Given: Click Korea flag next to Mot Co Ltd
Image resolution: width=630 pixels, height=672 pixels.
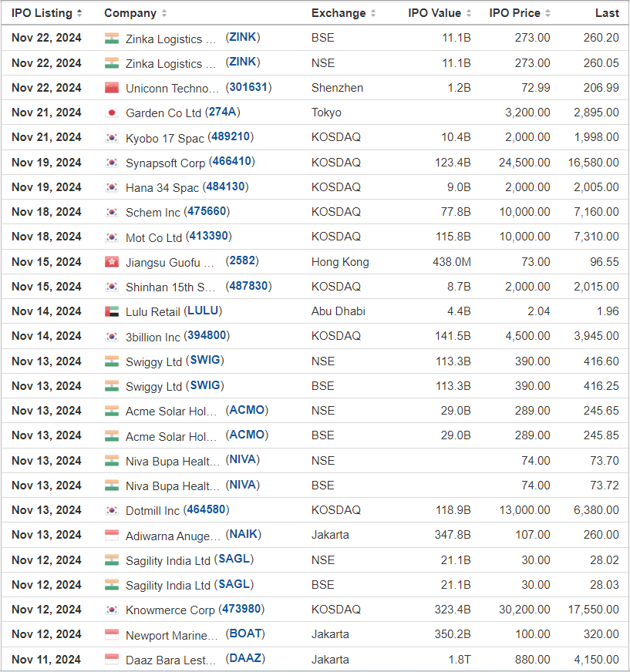Looking at the screenshot, I should 112,237.
